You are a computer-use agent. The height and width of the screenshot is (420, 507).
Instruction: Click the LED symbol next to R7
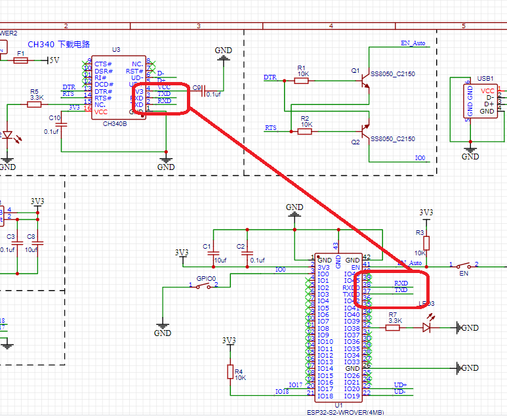click(427, 327)
